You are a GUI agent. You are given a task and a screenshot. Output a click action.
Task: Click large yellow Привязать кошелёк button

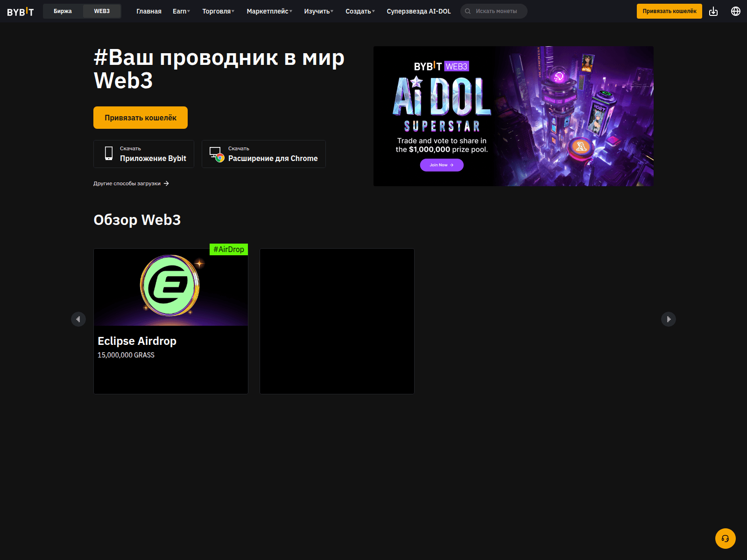[x=141, y=118]
